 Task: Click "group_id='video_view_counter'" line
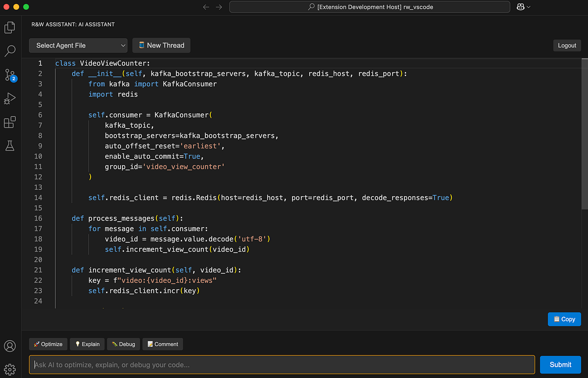pos(165,167)
